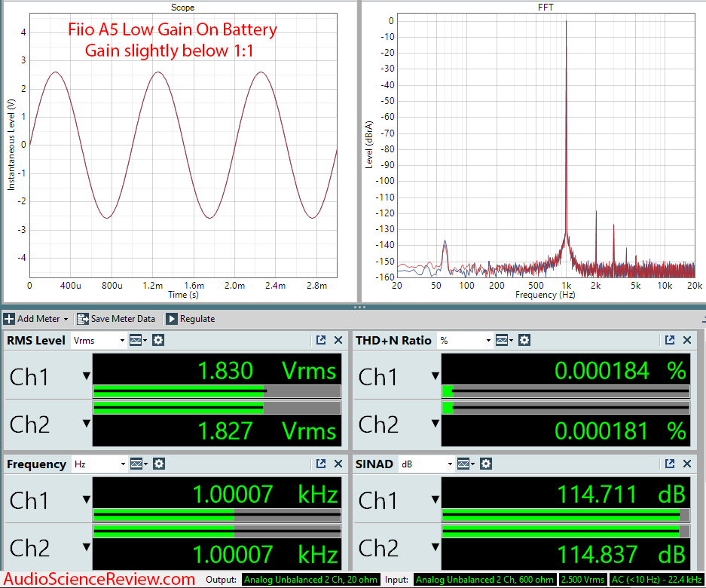Close the RMS Level meter
The image size is (706, 588).
[338, 340]
